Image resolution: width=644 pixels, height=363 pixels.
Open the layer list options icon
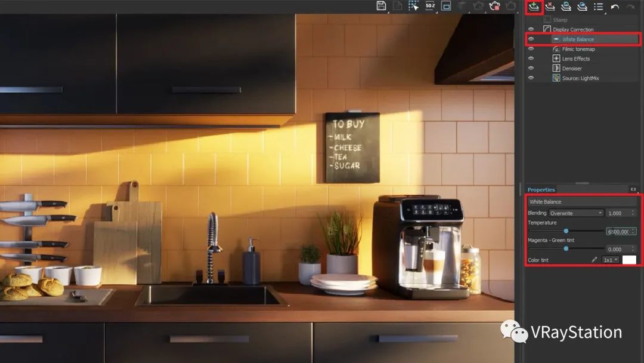[x=598, y=7]
